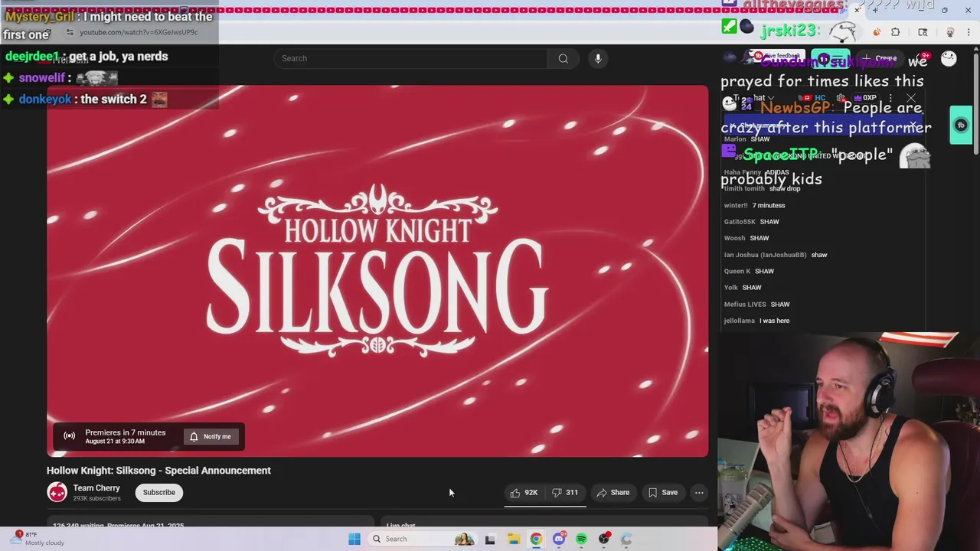Click the Hollow Knight: Silksong - Special Announcement title
980x551 pixels.
[x=158, y=471]
